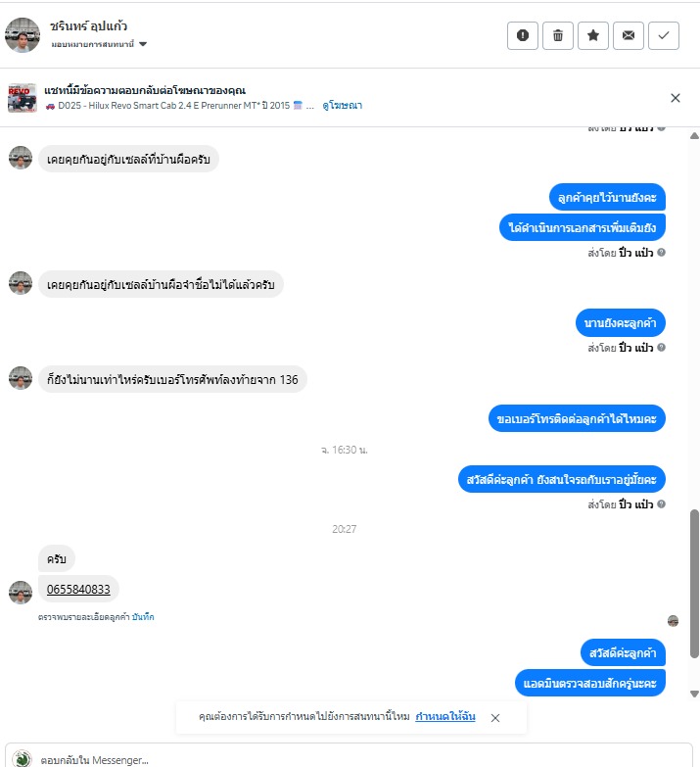Viewport: 700px width, 767px height.
Task: Click the chat scrollbar down arrow
Action: tap(694, 694)
